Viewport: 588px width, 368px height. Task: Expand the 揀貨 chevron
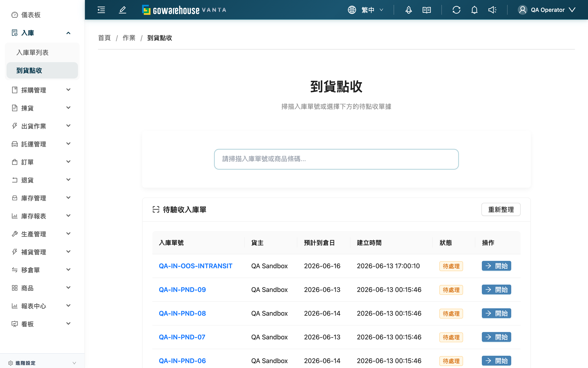68,108
